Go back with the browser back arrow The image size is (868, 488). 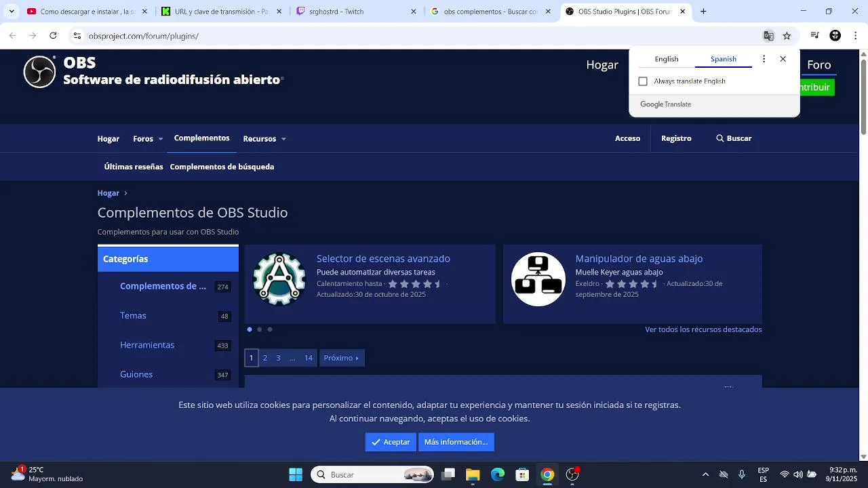(x=12, y=36)
